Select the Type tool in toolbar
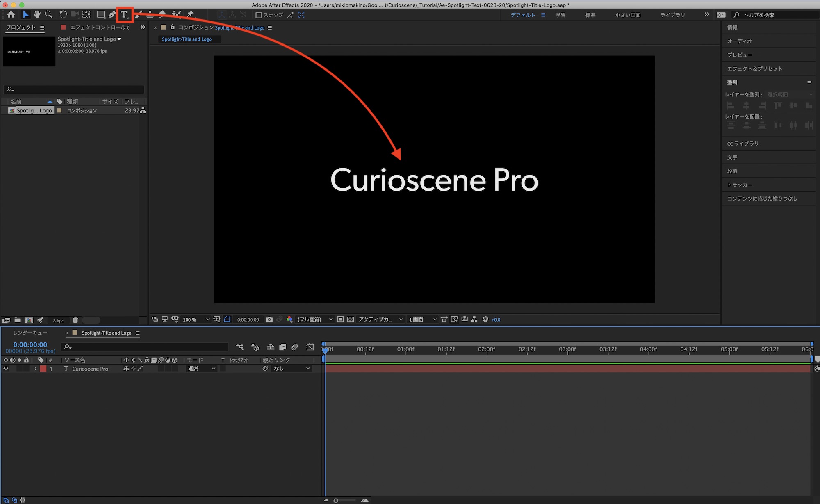 (x=124, y=15)
